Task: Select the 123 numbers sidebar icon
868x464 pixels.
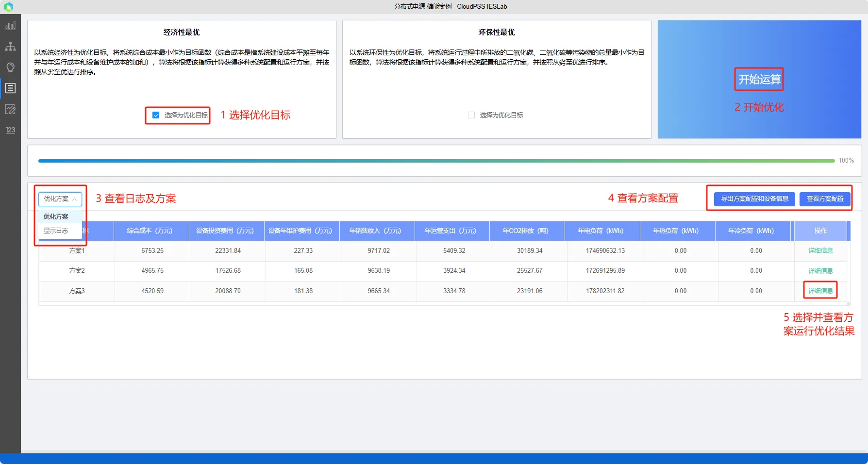Action: [x=10, y=130]
